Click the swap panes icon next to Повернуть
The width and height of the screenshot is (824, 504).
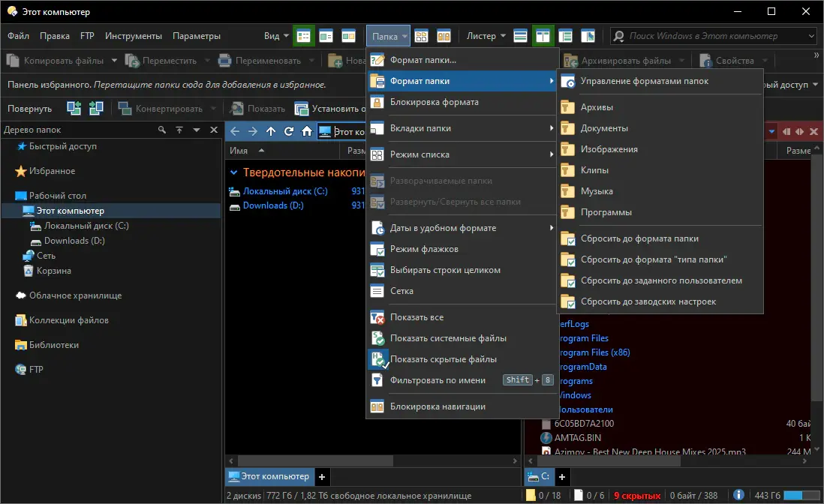coord(74,108)
